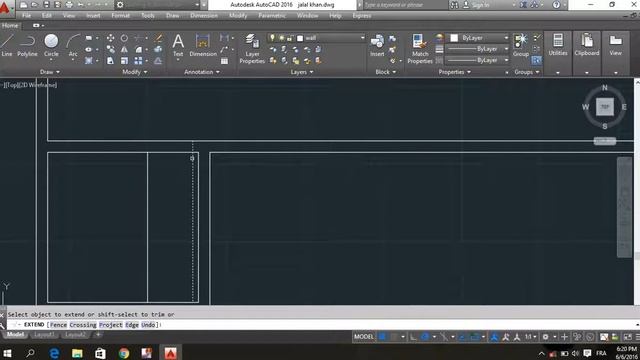Image resolution: width=640 pixels, height=360 pixels.
Task: Click the Mirror tool icon
Action: 124,49
